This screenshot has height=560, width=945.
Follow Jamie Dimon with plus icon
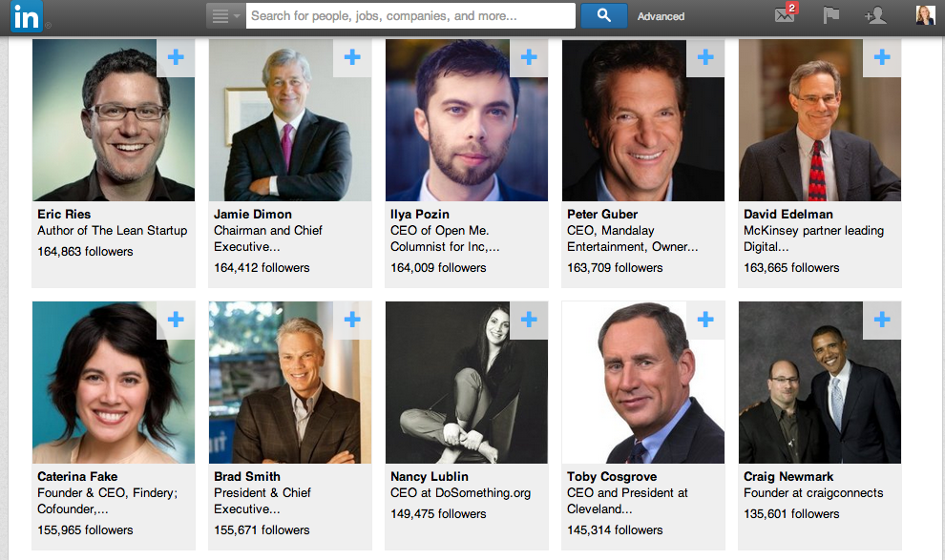pyautogui.click(x=352, y=58)
